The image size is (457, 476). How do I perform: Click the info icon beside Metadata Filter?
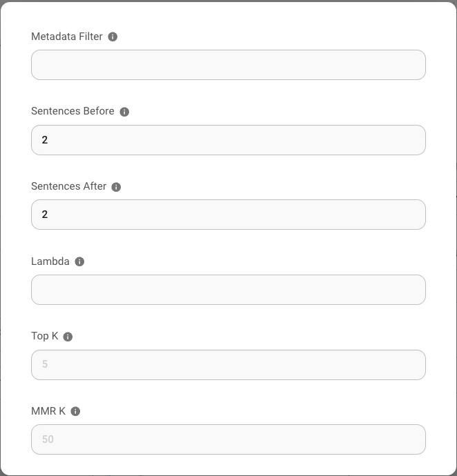click(113, 37)
